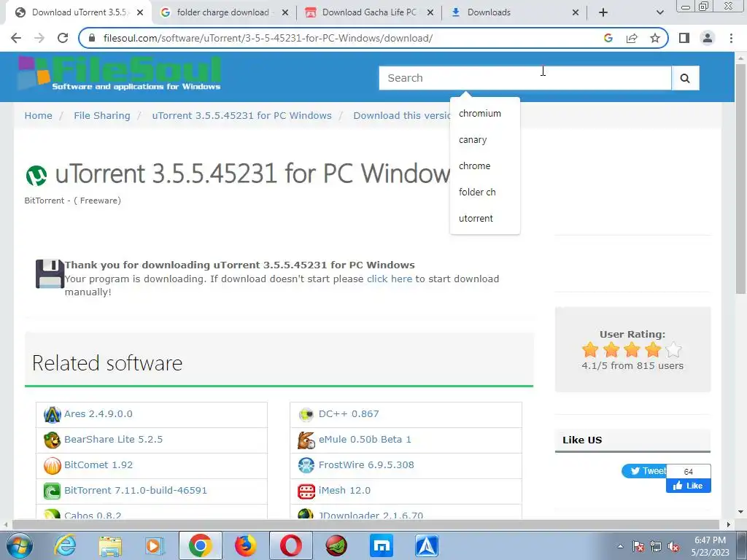Click the Google icon in address bar

coord(608,38)
